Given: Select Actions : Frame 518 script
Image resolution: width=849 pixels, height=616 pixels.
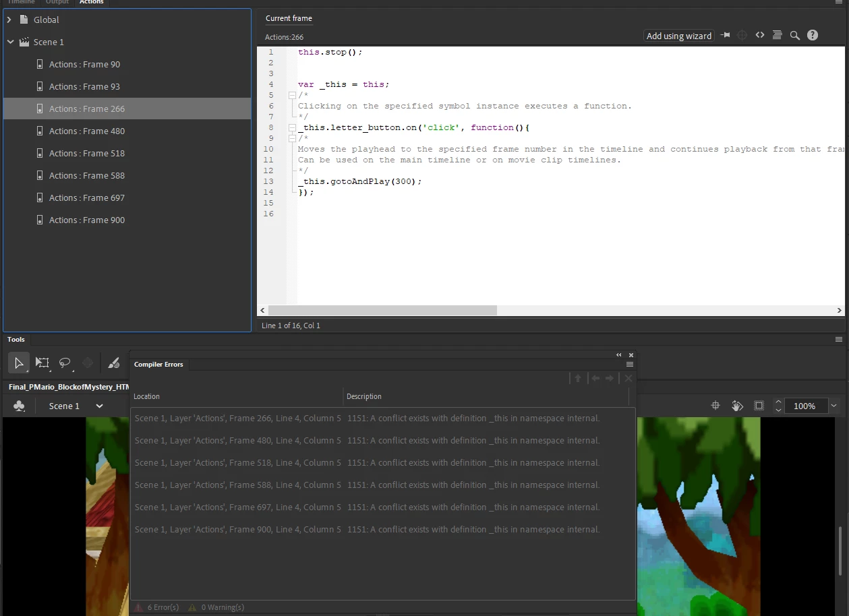Looking at the screenshot, I should [x=127, y=153].
